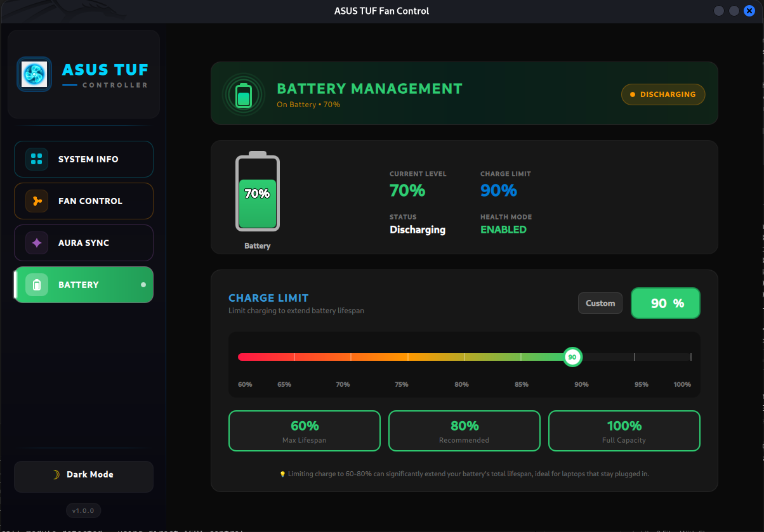Open the Fan Control page

tap(84, 201)
